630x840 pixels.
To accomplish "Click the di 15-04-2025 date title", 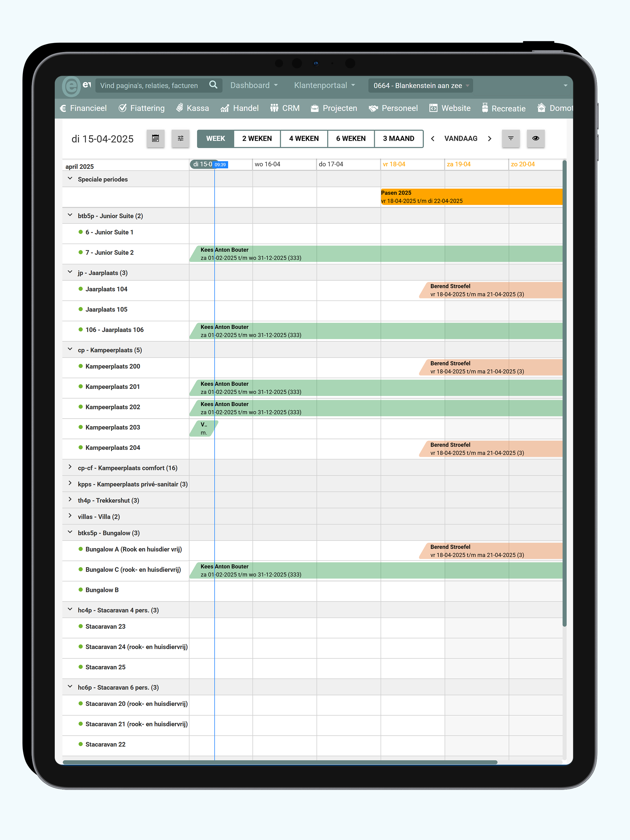I will 103,139.
